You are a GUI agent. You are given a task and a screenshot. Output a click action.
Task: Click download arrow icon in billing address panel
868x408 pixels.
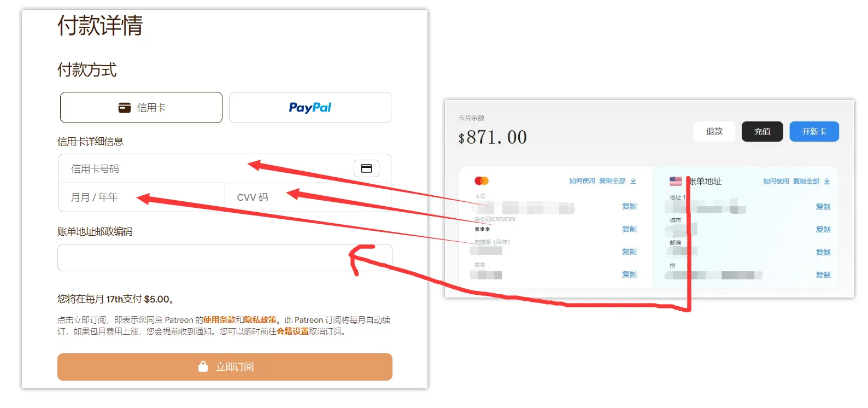click(x=827, y=182)
